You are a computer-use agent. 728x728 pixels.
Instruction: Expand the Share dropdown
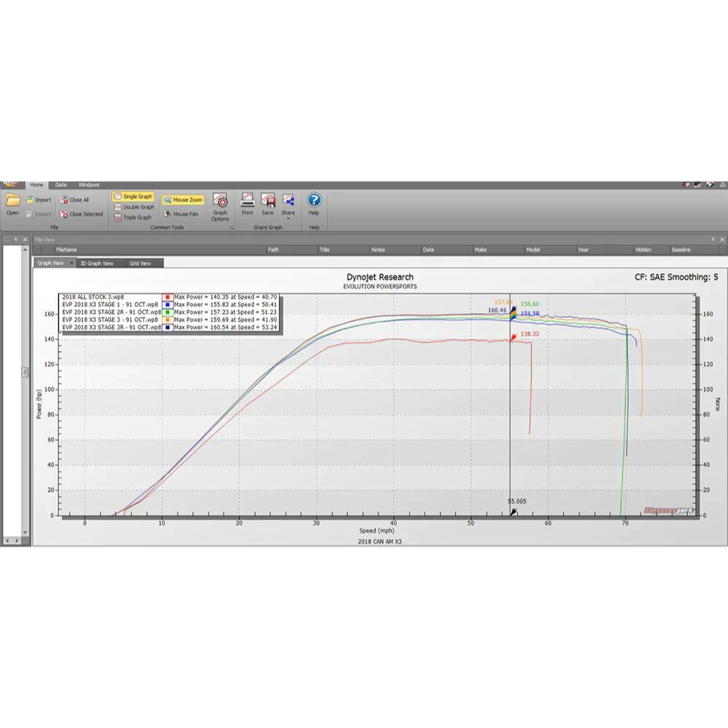(x=288, y=218)
